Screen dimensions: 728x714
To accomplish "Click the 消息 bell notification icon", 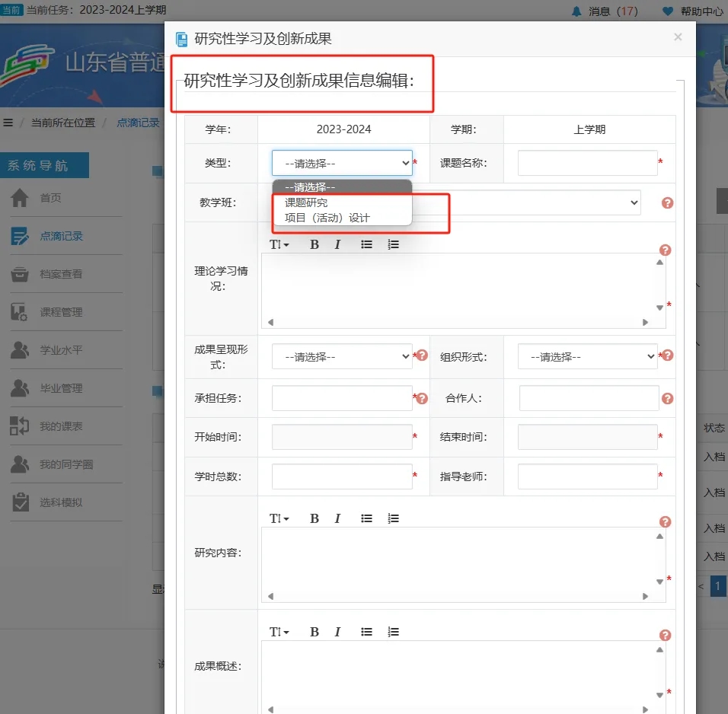I will 576,11.
